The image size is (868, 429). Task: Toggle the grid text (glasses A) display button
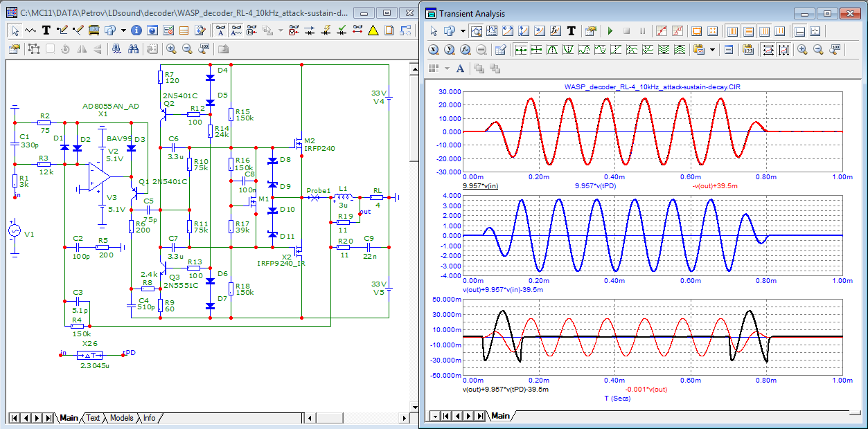pos(220,30)
